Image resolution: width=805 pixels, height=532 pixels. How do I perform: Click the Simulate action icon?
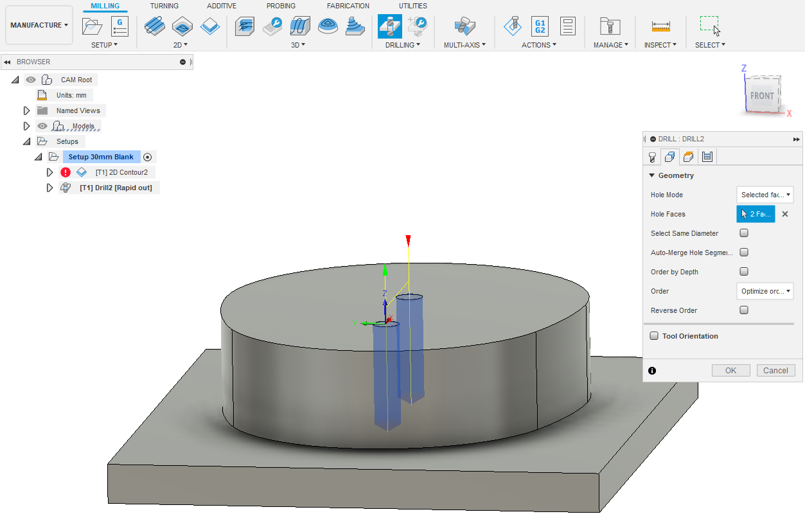(512, 26)
